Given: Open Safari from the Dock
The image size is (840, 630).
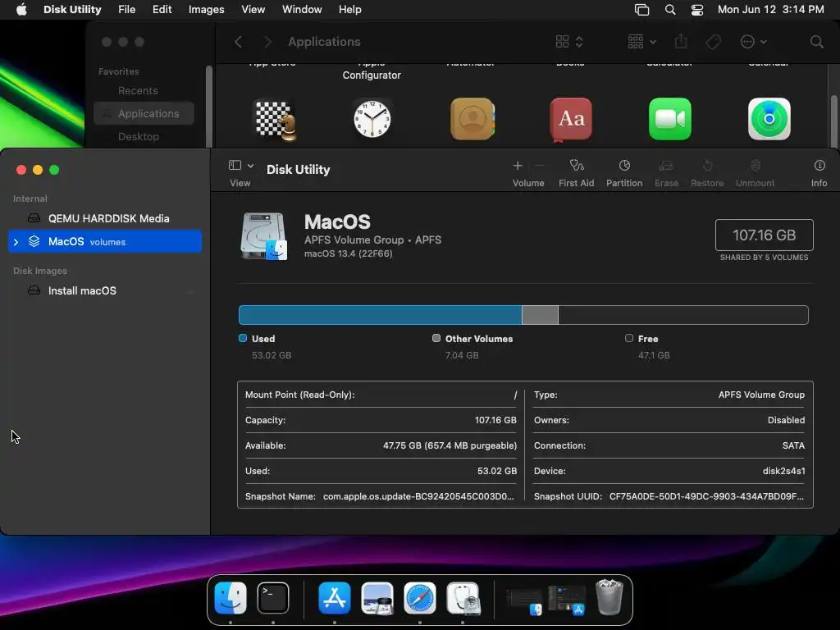Looking at the screenshot, I should tap(419, 598).
